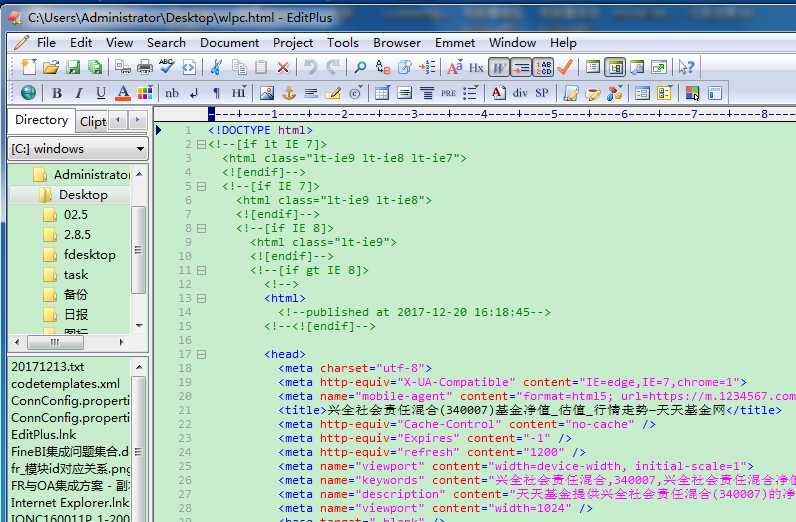
Task: Open Find with the magnifier icon
Action: click(x=360, y=67)
